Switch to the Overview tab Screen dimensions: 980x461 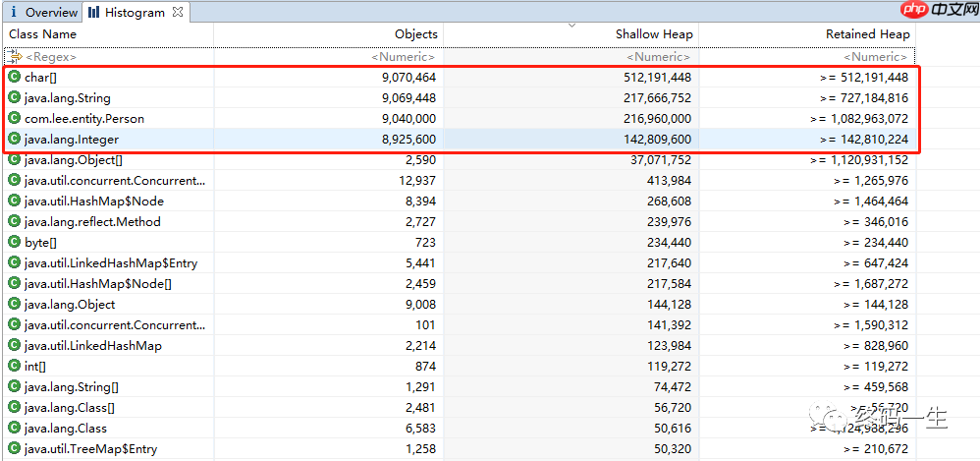(x=43, y=13)
